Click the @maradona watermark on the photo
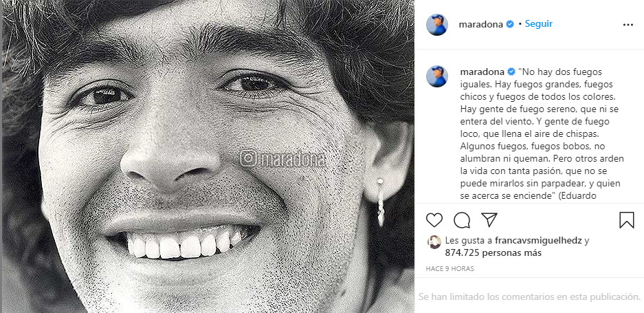This screenshot has width=644, height=313. point(282,160)
